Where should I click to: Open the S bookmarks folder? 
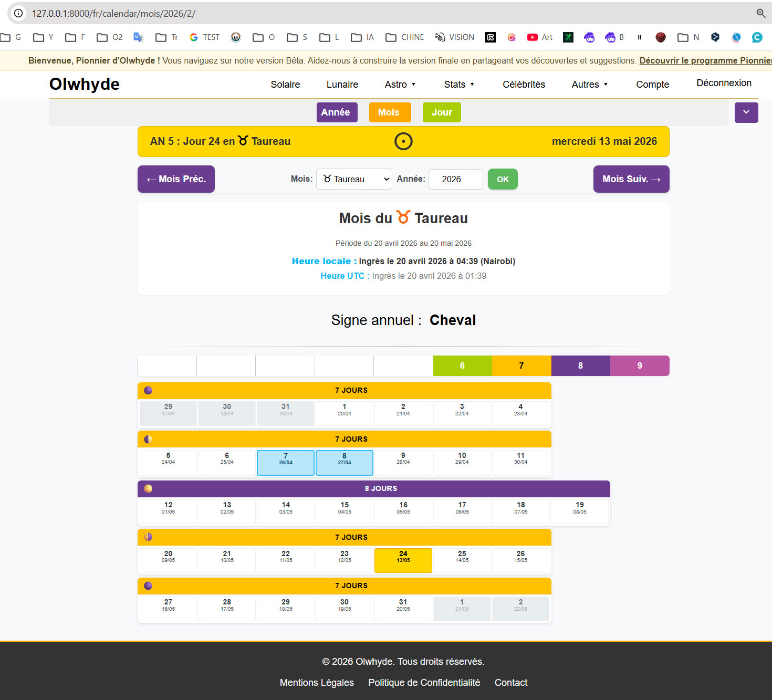point(297,37)
